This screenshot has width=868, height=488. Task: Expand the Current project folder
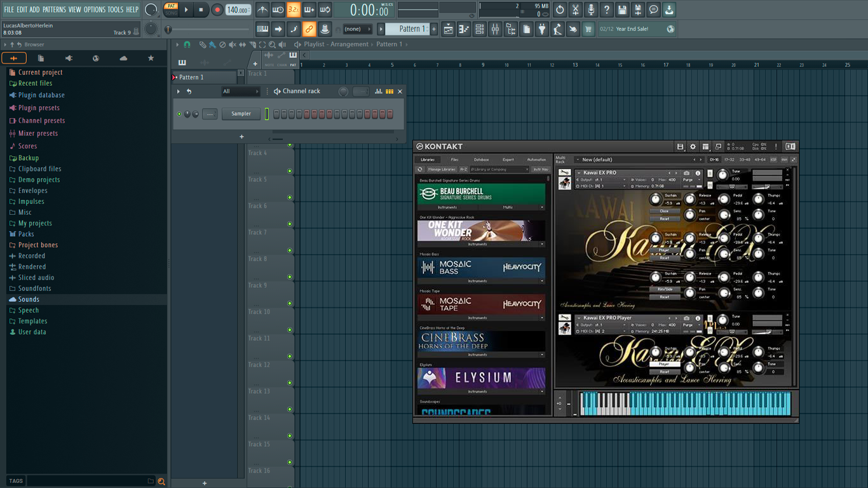[40, 72]
